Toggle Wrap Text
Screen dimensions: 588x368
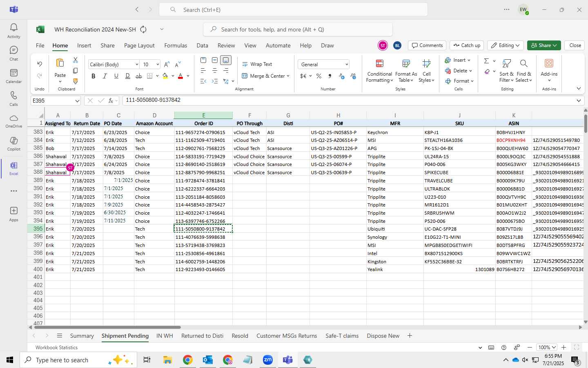tap(257, 64)
